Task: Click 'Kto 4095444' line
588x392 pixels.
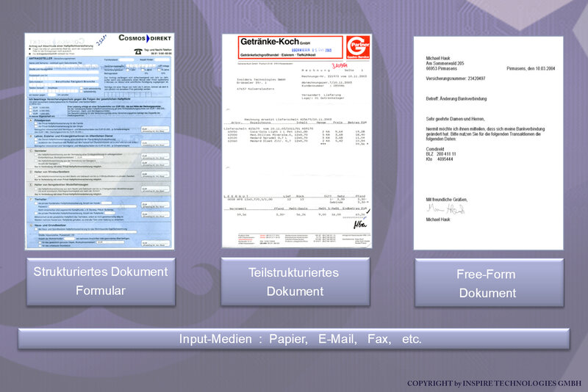Action: tap(440, 159)
